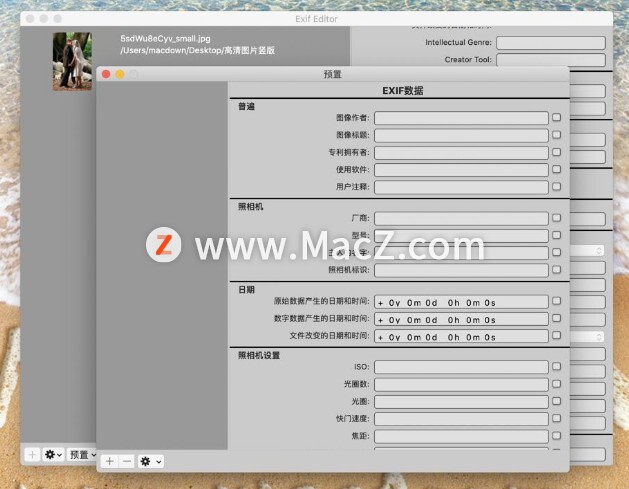Tick the 使用软件 checkbox

556,169
